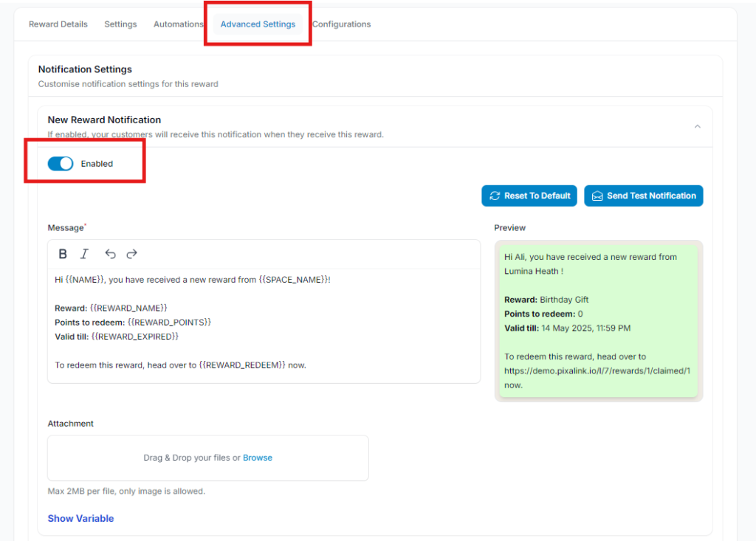Open the Configurations tab
The image size is (756, 541).
point(341,24)
